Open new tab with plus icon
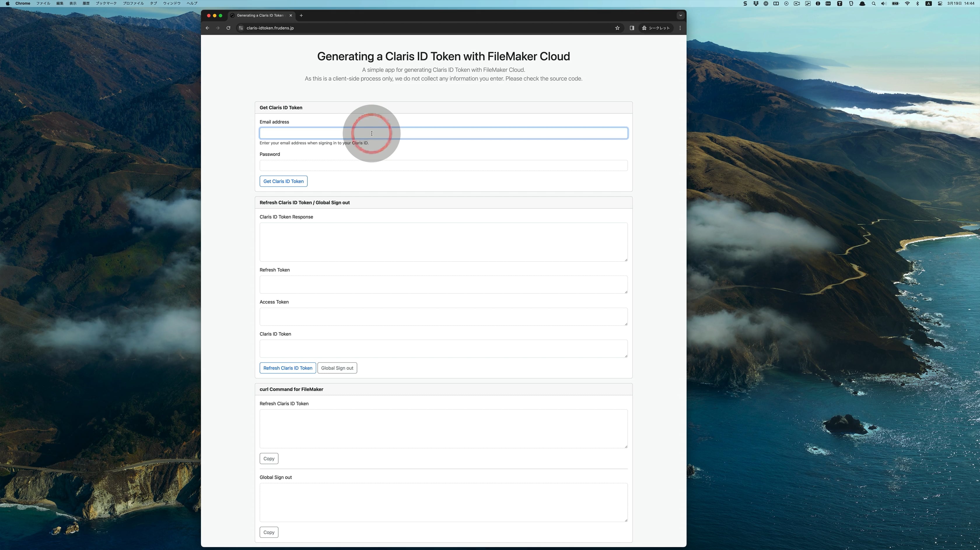The image size is (980, 550). point(301,15)
